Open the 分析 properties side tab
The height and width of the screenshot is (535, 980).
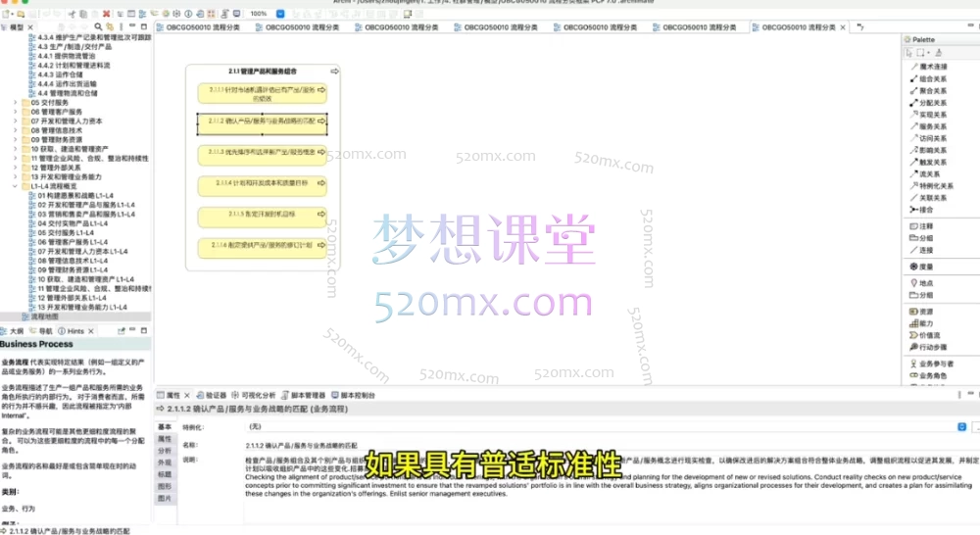coord(165,451)
